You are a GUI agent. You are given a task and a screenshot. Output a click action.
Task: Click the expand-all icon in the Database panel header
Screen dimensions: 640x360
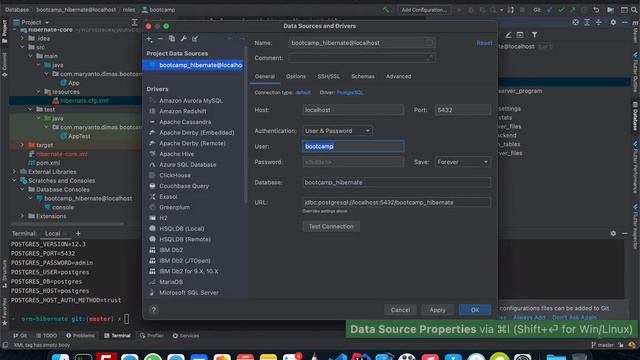pyautogui.click(x=587, y=22)
